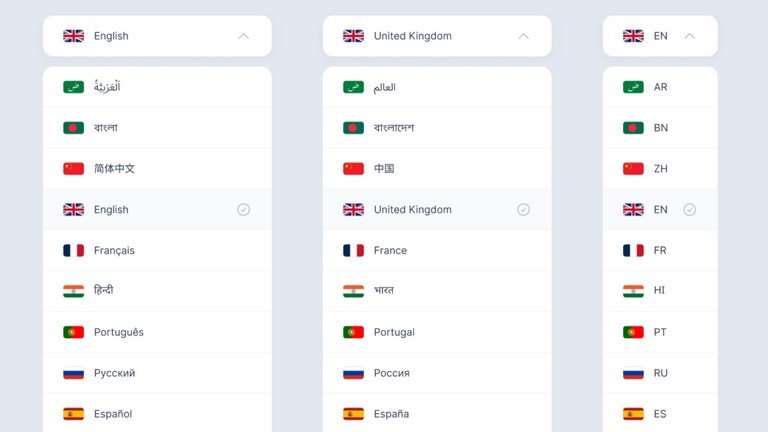Collapse the EN compact dropdown chevron
Image resolution: width=768 pixels, height=432 pixels.
689,36
